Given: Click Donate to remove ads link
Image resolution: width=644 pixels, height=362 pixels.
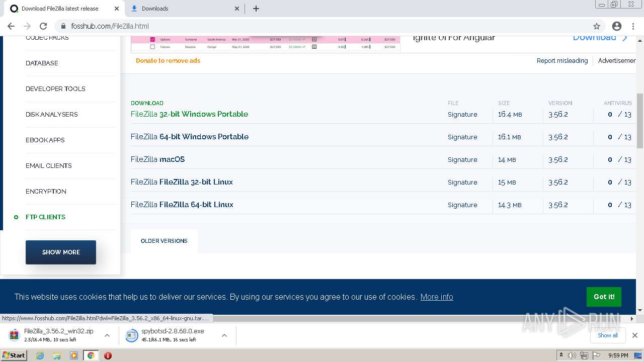Looking at the screenshot, I should [x=168, y=61].
